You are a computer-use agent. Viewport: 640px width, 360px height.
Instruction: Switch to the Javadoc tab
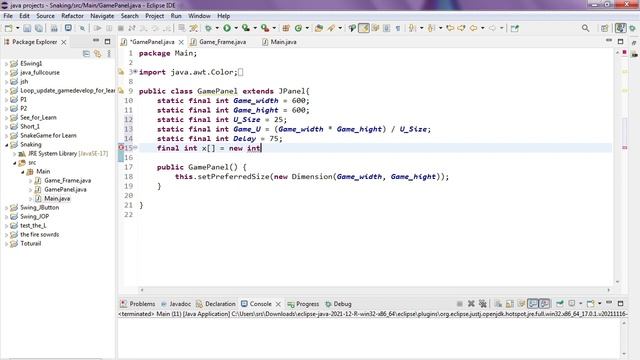point(176,304)
